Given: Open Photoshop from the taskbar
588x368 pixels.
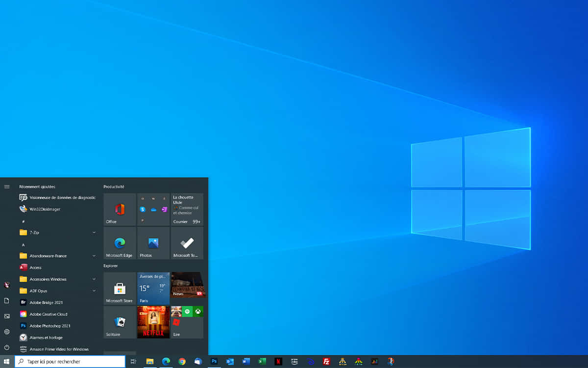Looking at the screenshot, I should pyautogui.click(x=214, y=361).
